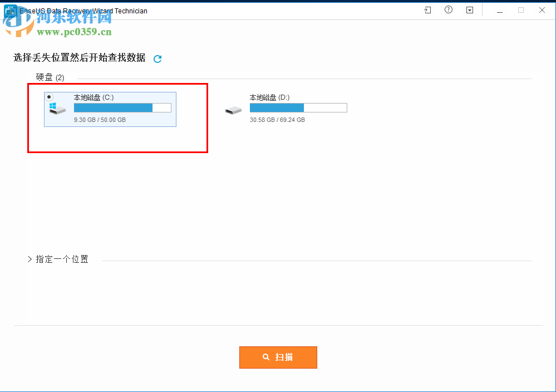Open the Help question mark icon
This screenshot has width=556, height=392.
449,9
